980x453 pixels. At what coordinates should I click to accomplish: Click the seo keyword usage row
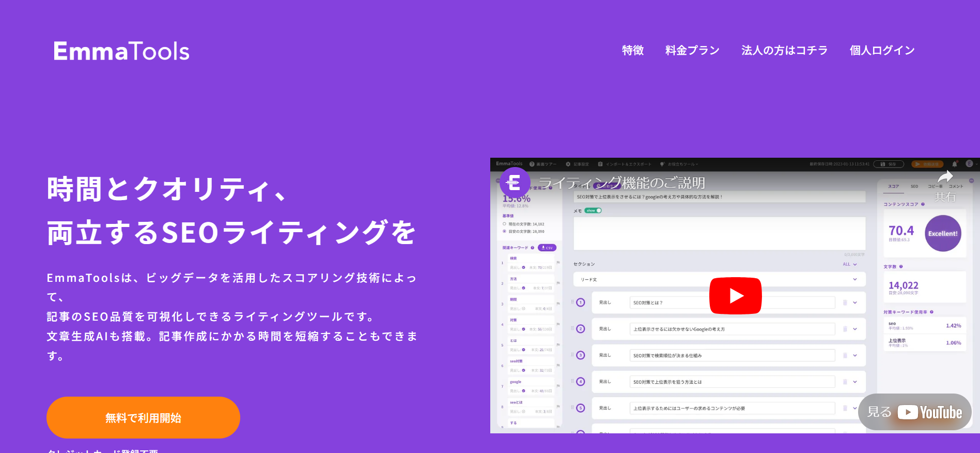925,325
